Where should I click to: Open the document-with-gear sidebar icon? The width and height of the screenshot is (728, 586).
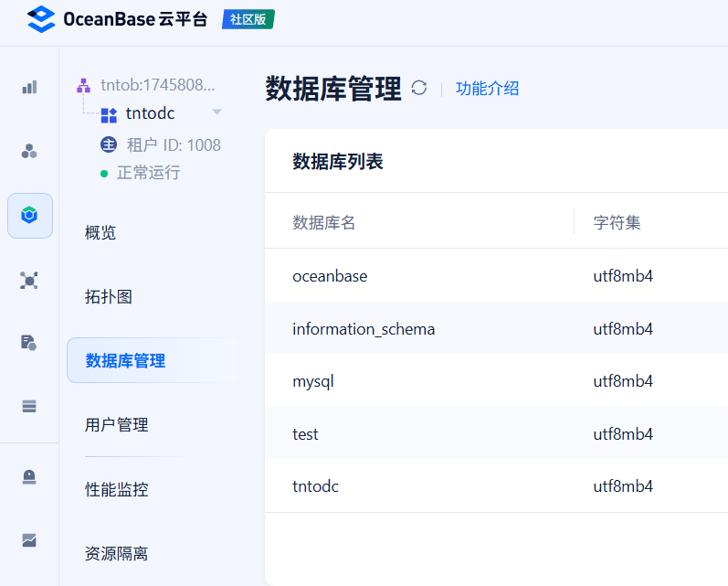pos(29,343)
